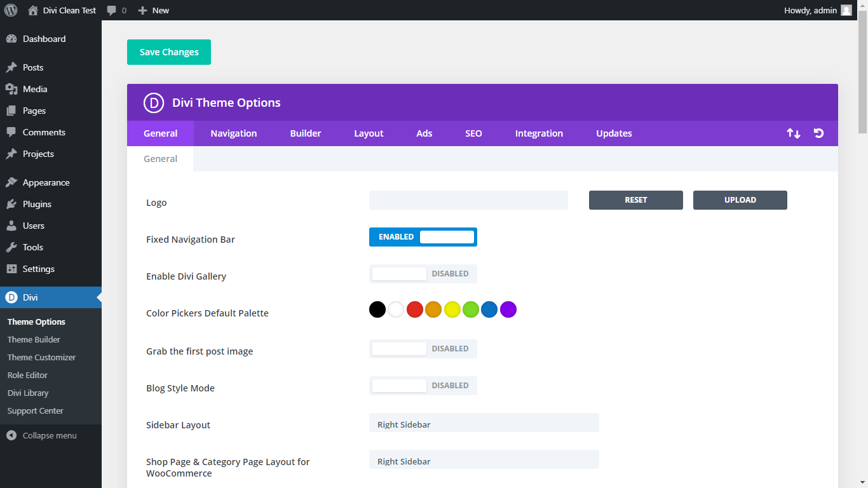
Task: Open Divi Library submenu link
Action: pos(28,393)
